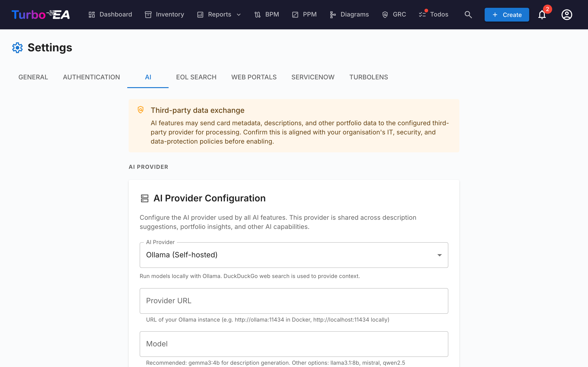The image size is (588, 367).
Task: Open the AI Provider dropdown
Action: pos(294,255)
